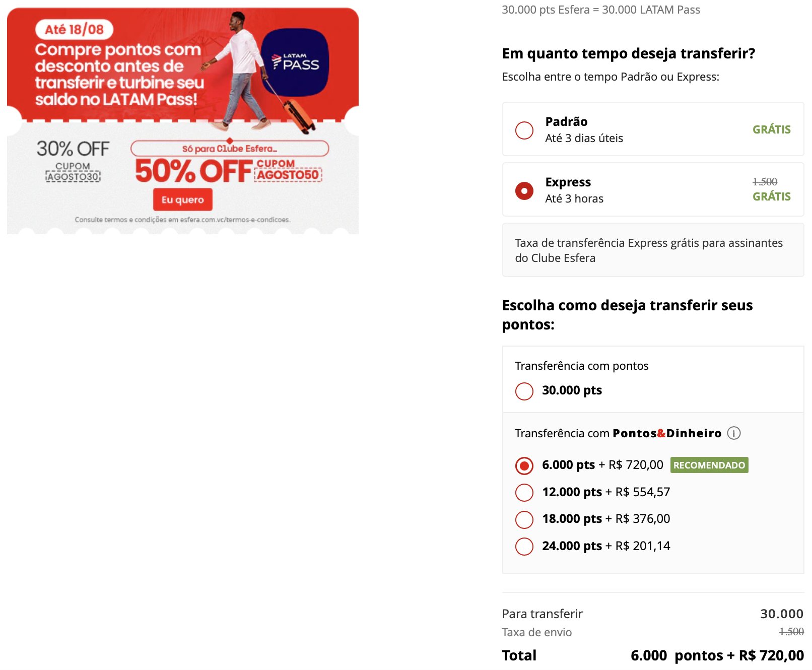
Task: Click the AGOSTO30 coupon code
Action: (74, 176)
